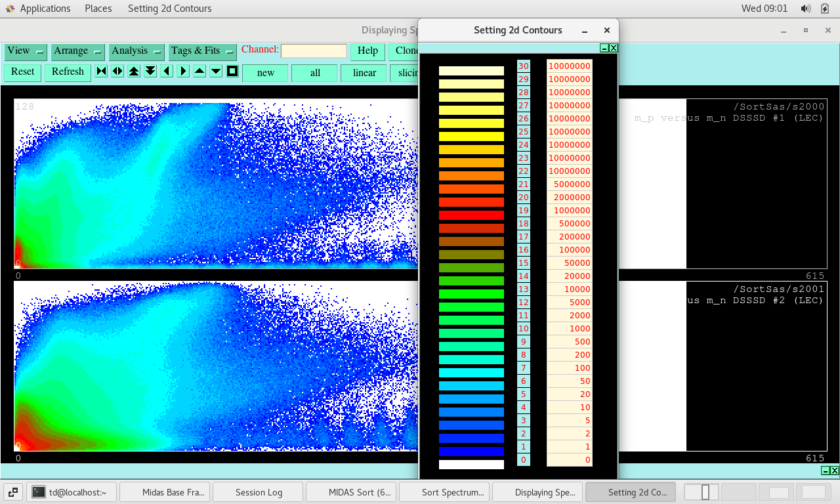Open the system volume icon
The height and width of the screenshot is (504, 840).
point(806,9)
